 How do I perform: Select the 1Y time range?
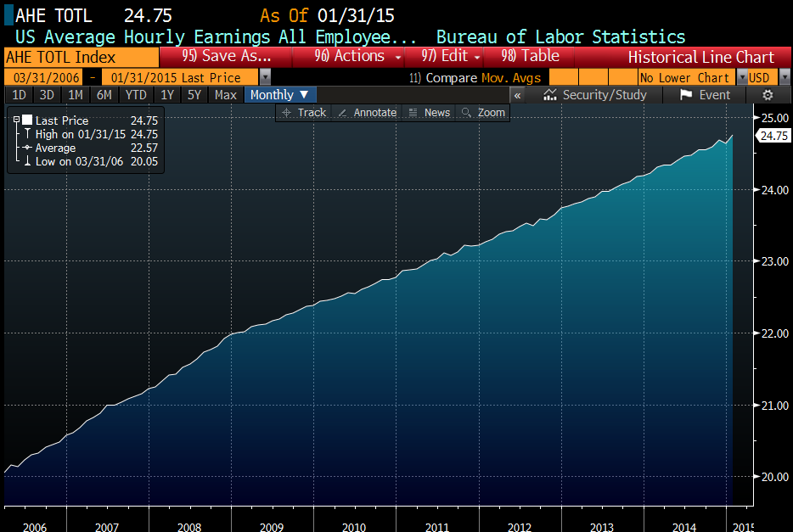[167, 95]
